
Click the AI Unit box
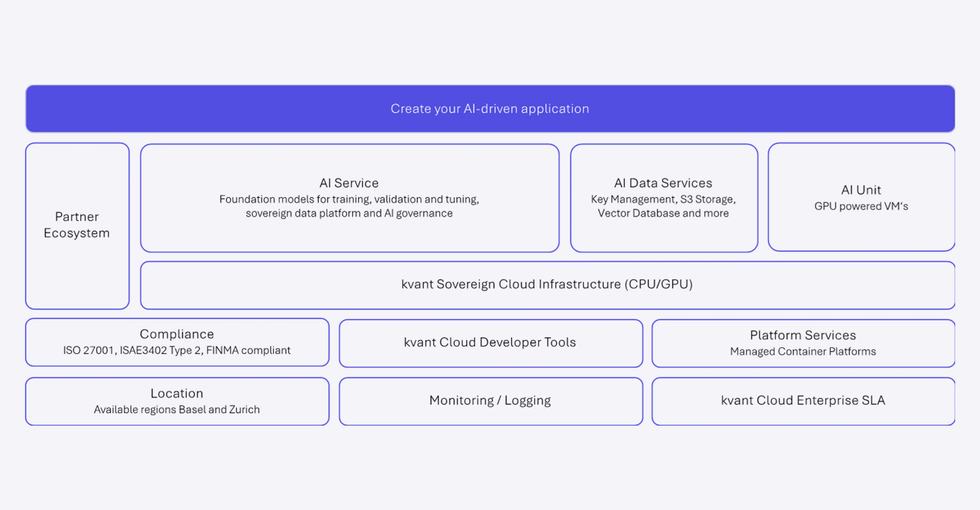tap(861, 197)
